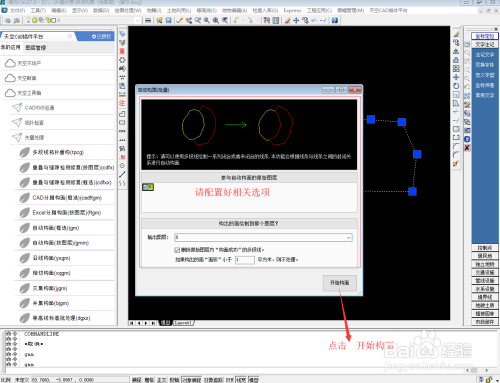Image resolution: width=500 pixels, height=383 pixels.
Task: Open the 编辑(E) menu
Action: pos(59,11)
